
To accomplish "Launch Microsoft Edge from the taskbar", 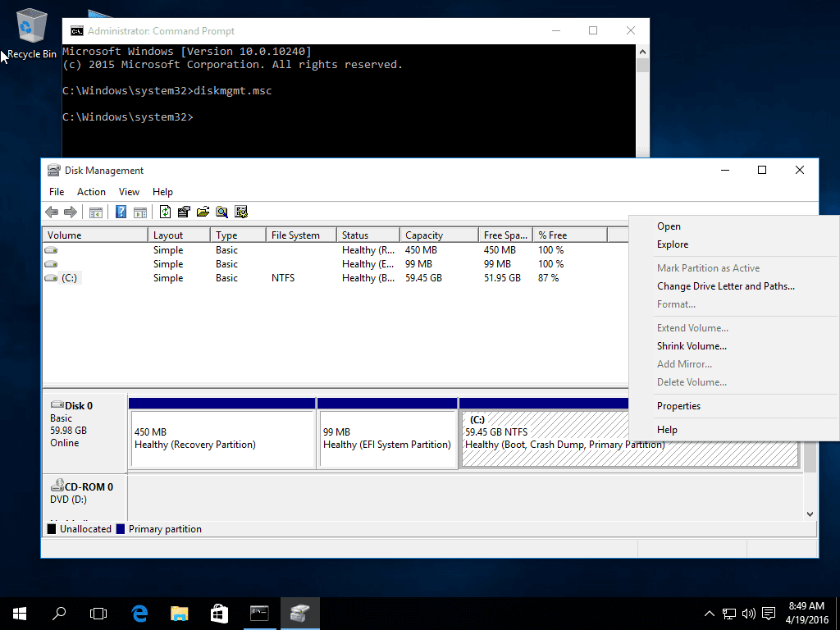I will (x=139, y=614).
